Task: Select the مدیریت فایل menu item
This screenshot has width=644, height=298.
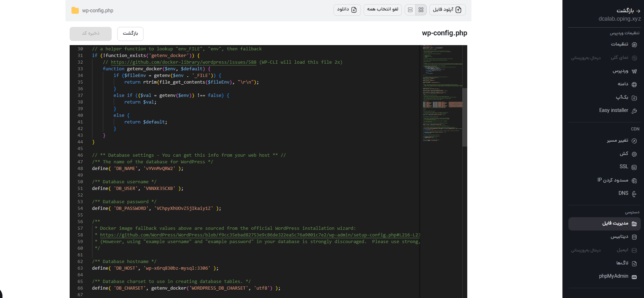Action: (604, 223)
